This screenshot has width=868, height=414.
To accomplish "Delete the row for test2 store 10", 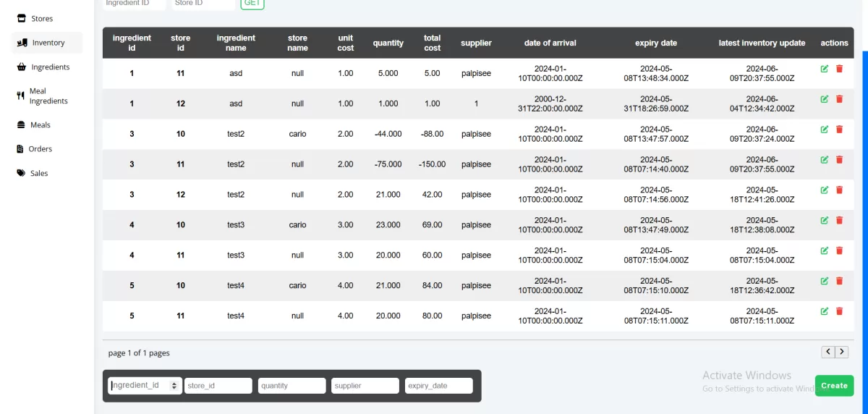I will coord(839,130).
